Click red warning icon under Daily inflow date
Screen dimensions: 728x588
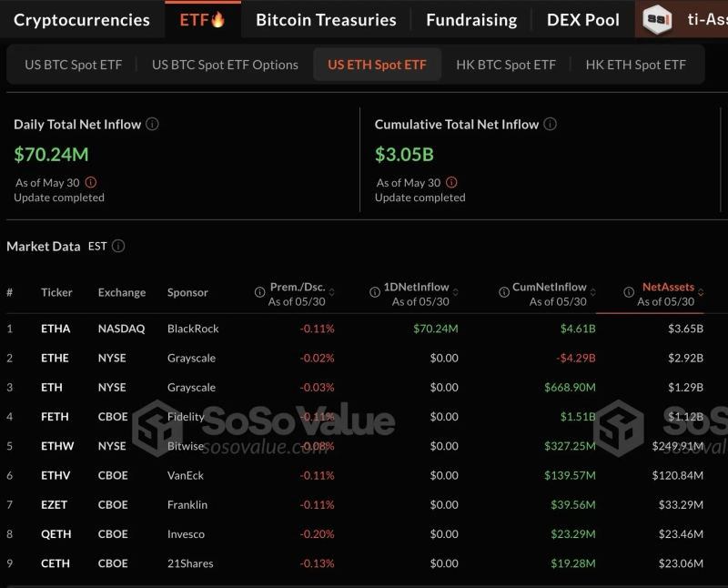(91, 182)
